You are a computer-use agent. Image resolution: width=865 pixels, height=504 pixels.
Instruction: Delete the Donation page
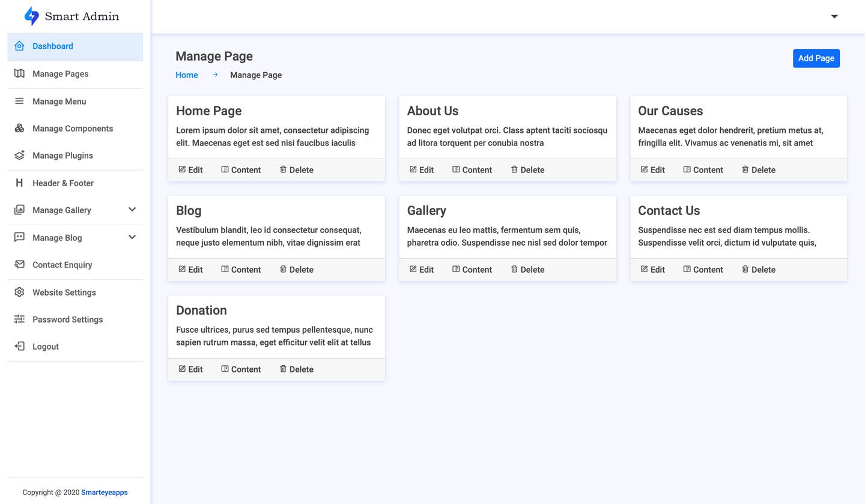(296, 369)
